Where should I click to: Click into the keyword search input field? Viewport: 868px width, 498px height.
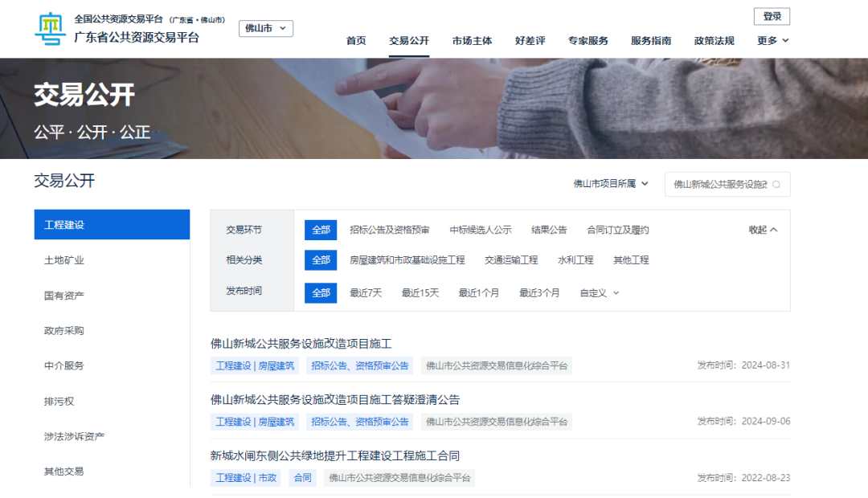point(719,184)
